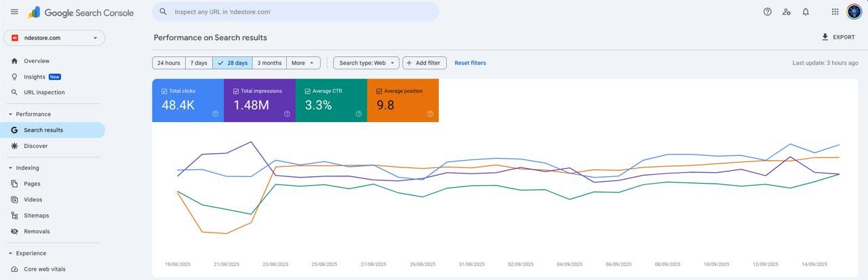The image size is (868, 280).
Task: Open the notifications bell
Action: coord(806,12)
